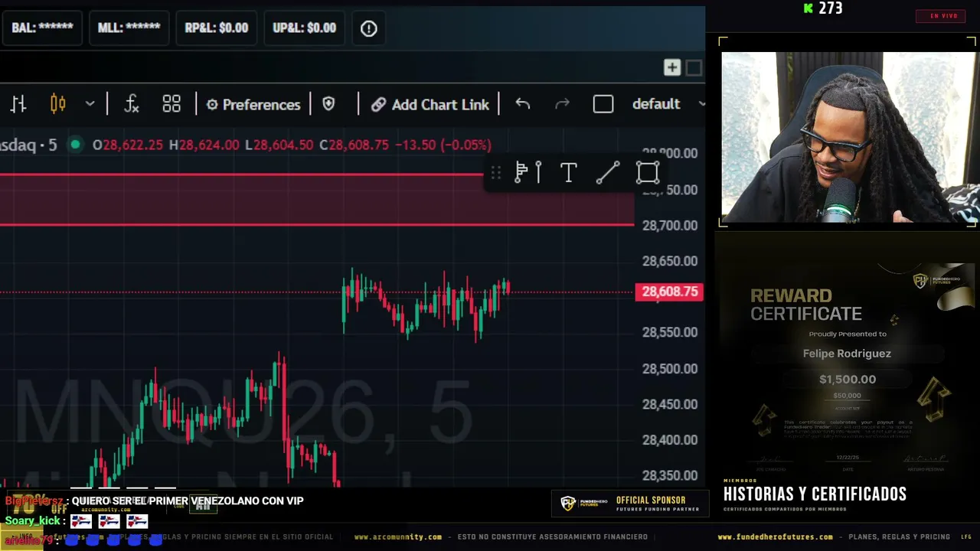Screen dimensions: 980x551
Task: Select the flag-and-pin drawing tool
Action: (x=528, y=173)
